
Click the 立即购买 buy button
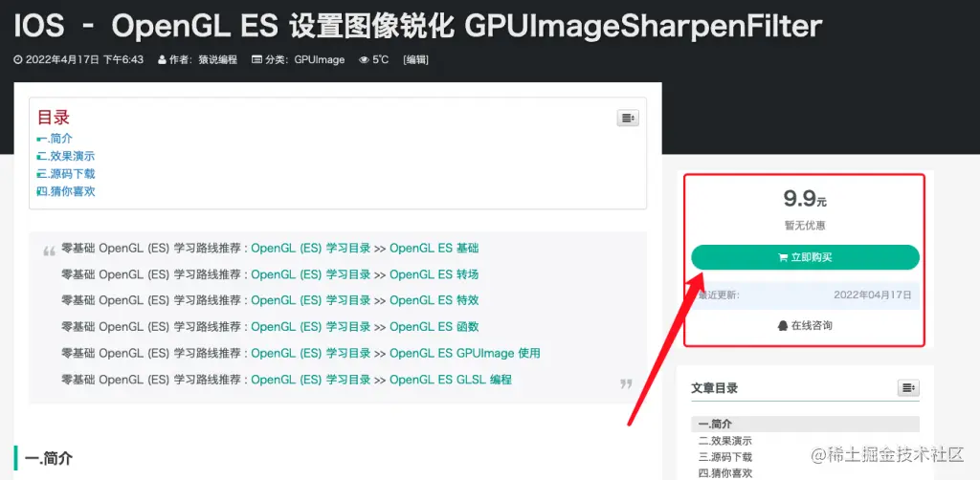click(805, 257)
